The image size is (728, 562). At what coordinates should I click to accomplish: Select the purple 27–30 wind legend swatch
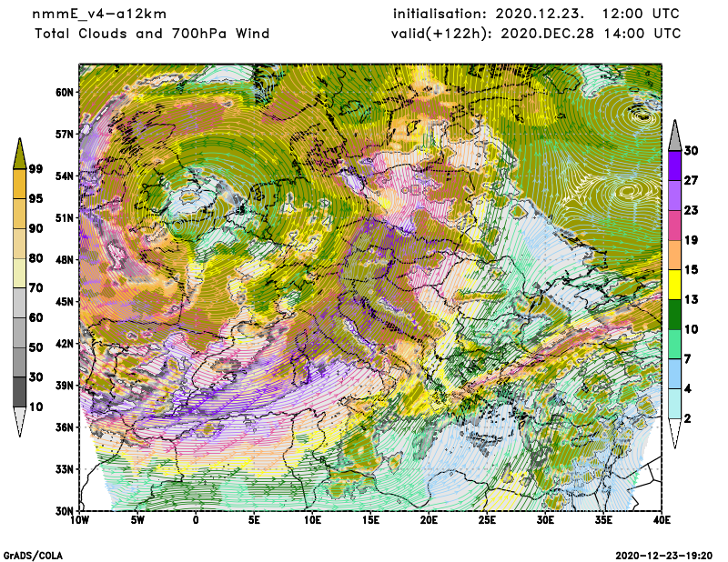pyautogui.click(x=674, y=166)
